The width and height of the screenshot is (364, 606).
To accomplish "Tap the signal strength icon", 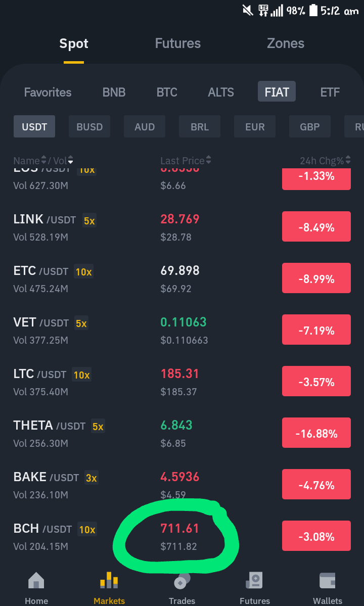I will coord(277,11).
